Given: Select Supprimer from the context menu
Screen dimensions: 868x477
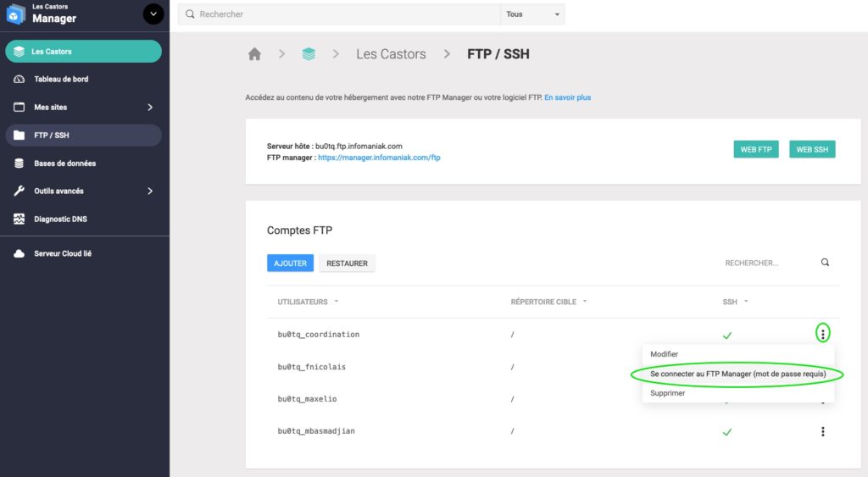Looking at the screenshot, I should coord(667,393).
